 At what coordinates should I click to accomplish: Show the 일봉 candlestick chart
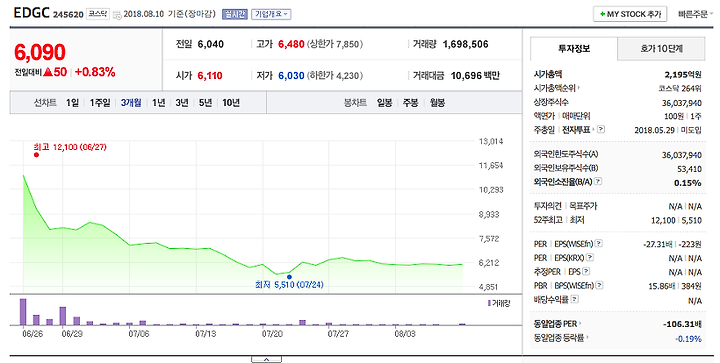(384, 103)
